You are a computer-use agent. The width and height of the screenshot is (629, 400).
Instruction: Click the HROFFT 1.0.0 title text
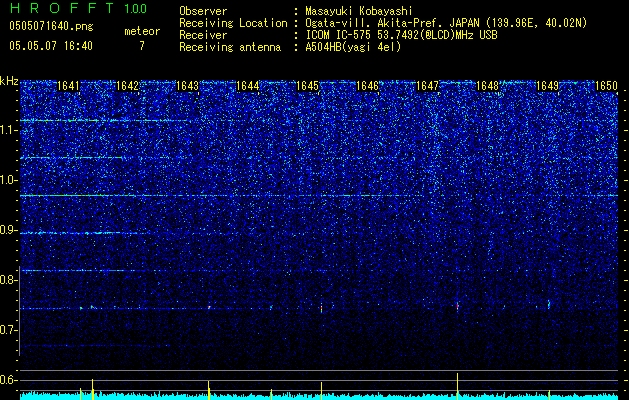pyautogui.click(x=78, y=8)
